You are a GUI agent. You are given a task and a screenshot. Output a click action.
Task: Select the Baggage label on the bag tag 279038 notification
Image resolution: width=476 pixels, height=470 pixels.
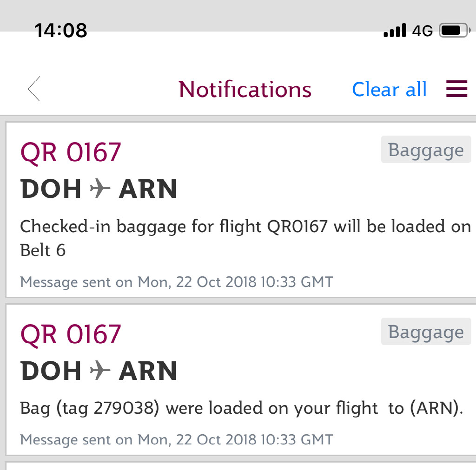pos(426,332)
